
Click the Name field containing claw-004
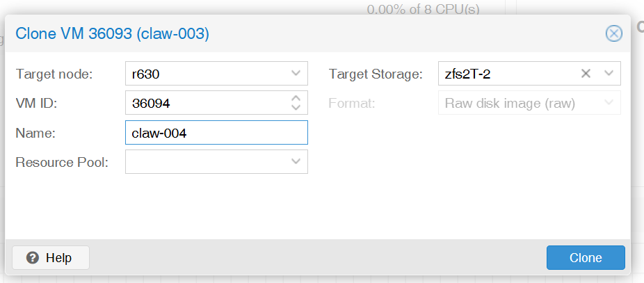coord(216,133)
